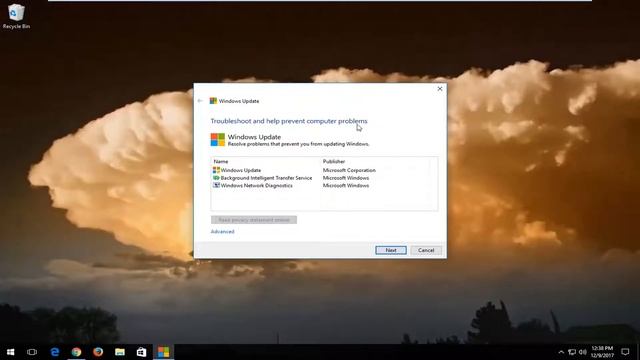Screen dimensions: 640x360
Task: Click the Next button
Action: click(x=391, y=250)
